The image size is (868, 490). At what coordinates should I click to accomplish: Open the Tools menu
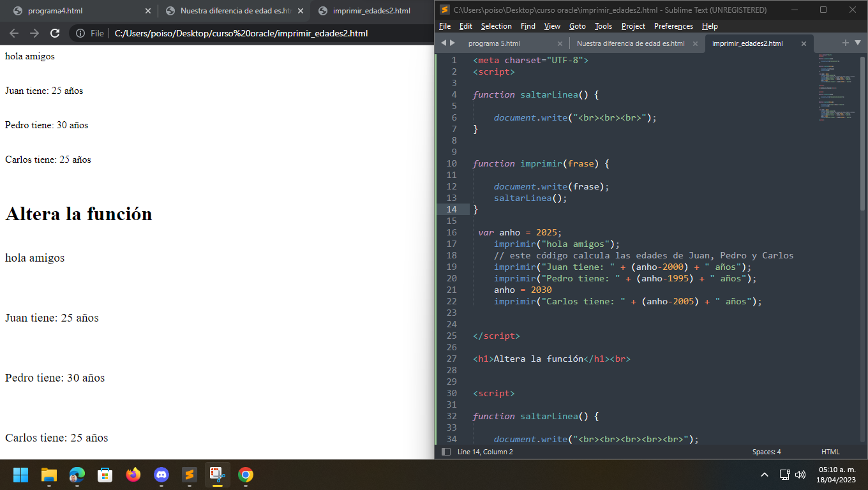tap(603, 26)
